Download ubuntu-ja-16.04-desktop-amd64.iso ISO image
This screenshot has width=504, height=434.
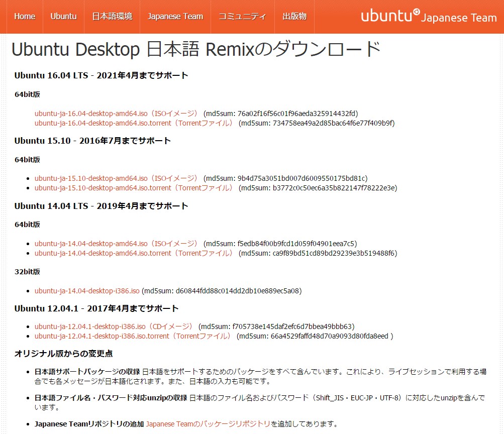click(116, 114)
